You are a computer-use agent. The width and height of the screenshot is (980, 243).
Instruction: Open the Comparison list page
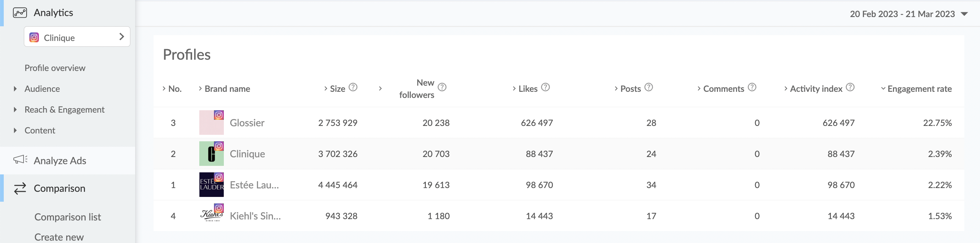(67, 217)
